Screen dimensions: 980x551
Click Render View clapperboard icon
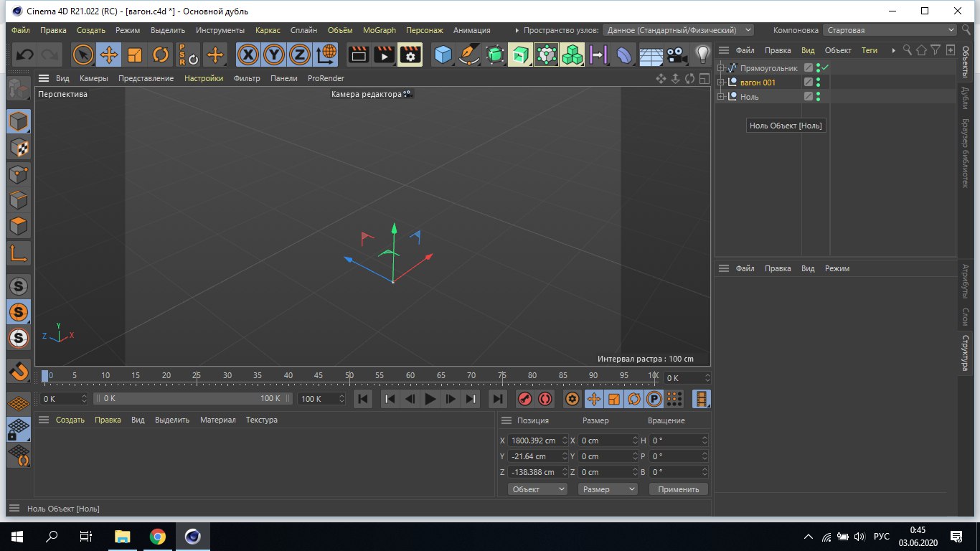pyautogui.click(x=359, y=55)
